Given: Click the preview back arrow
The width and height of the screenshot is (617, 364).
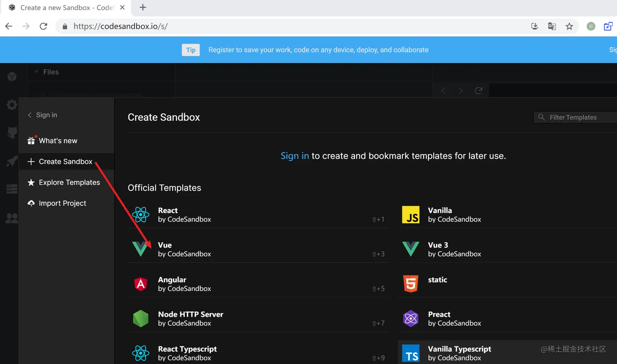Looking at the screenshot, I should click(444, 91).
